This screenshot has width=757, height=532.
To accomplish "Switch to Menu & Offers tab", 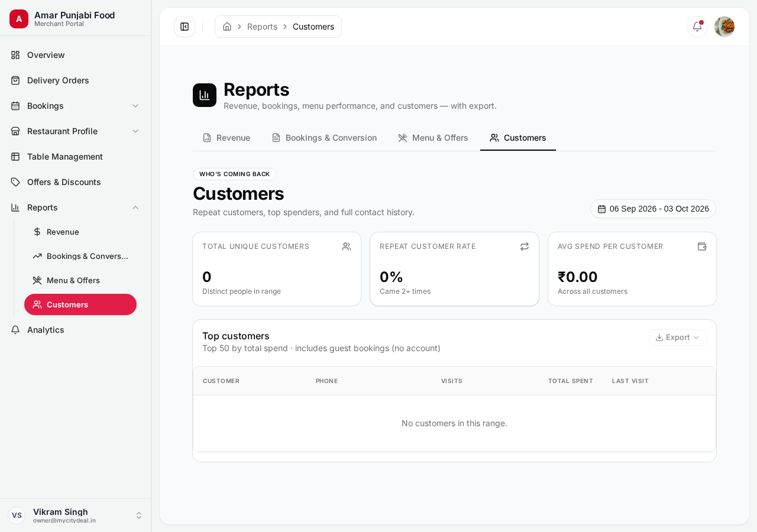I will click(433, 138).
